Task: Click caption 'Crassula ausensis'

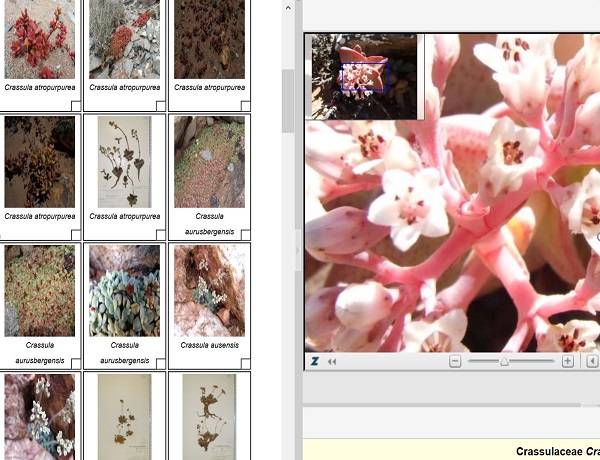Action: click(x=210, y=345)
